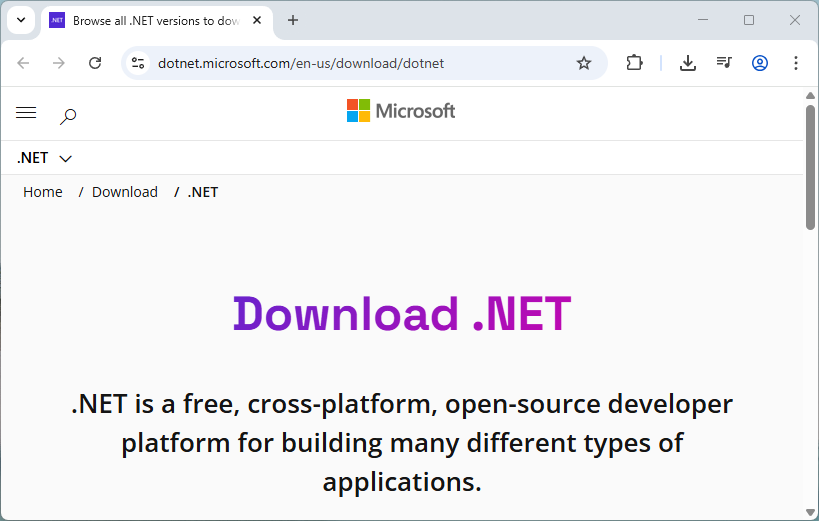Reload the current page
The width and height of the screenshot is (819, 521).
[x=95, y=63]
